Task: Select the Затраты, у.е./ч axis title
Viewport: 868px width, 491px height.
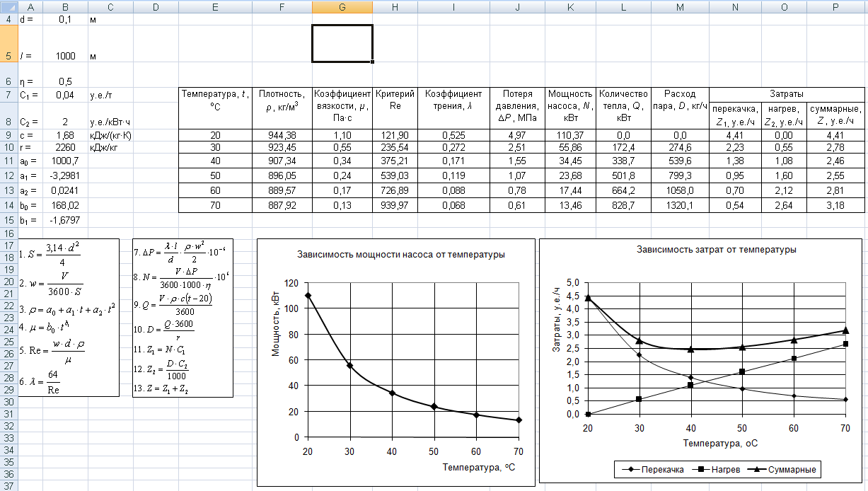Action: [x=556, y=320]
